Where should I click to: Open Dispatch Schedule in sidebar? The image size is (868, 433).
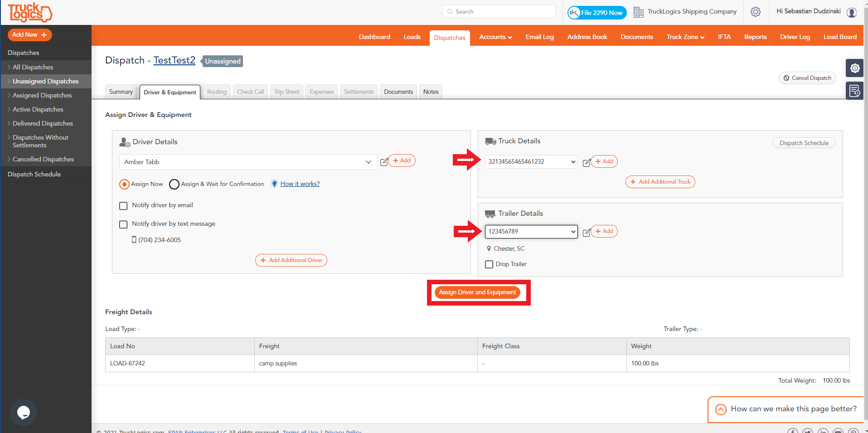[x=34, y=174]
